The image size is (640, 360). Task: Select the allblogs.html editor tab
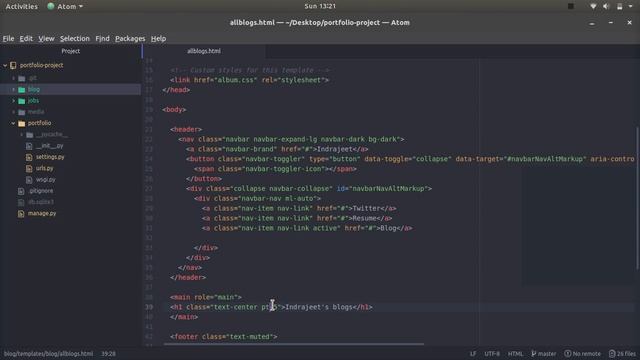204,51
